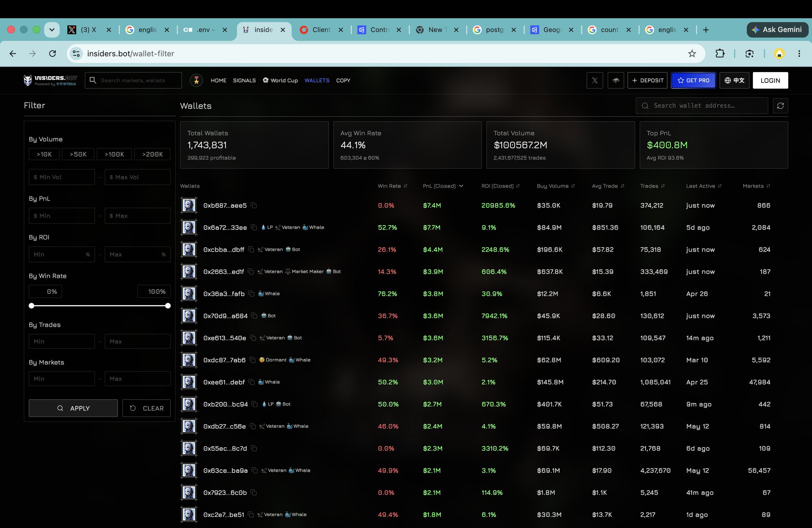The width and height of the screenshot is (812, 528).
Task: Toggle the >50K volume filter
Action: [78, 154]
